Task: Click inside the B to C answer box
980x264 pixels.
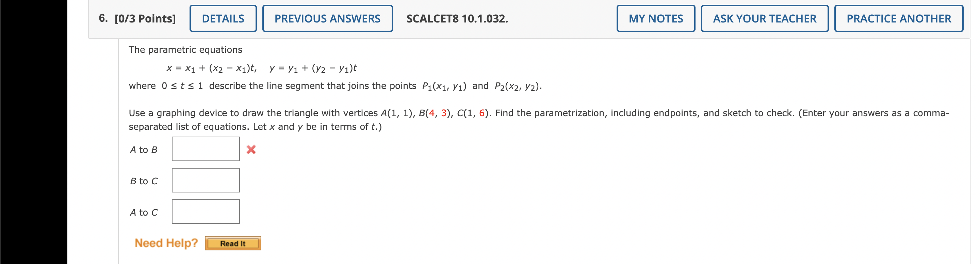Action: (206, 180)
